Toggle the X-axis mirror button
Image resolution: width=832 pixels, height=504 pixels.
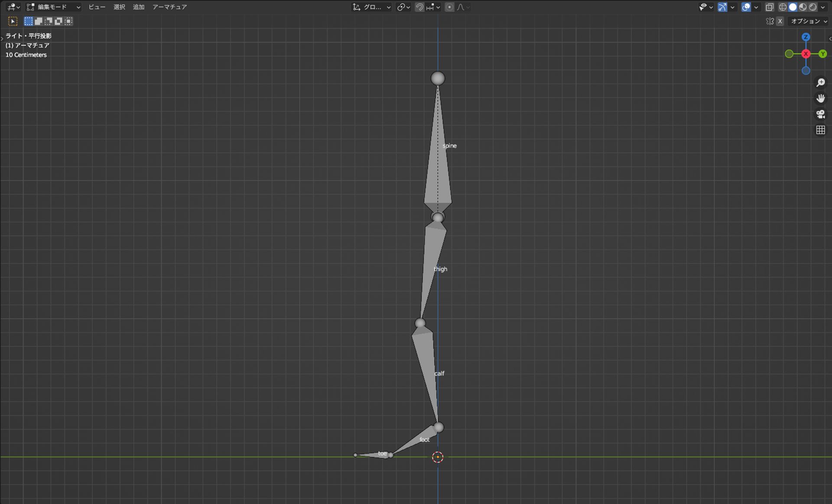[780, 21]
